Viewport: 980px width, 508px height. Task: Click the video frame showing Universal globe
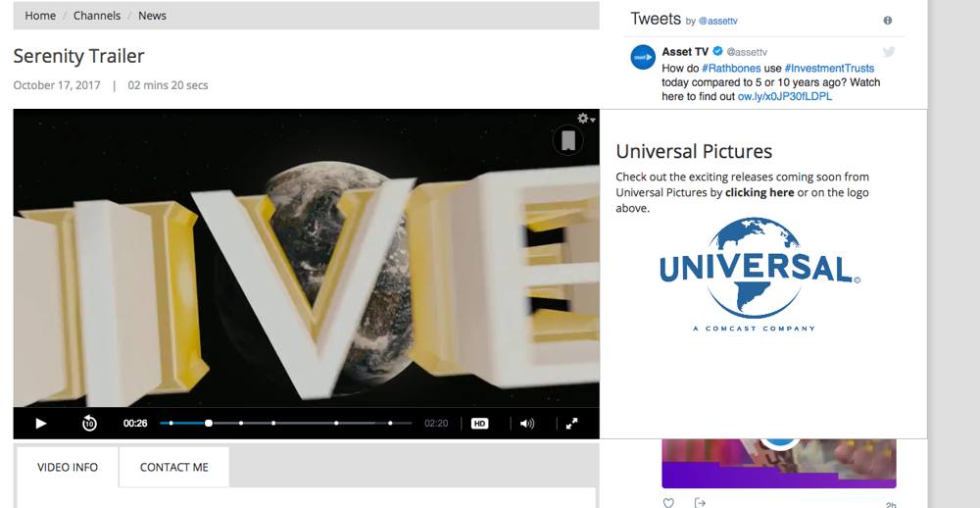click(306, 258)
